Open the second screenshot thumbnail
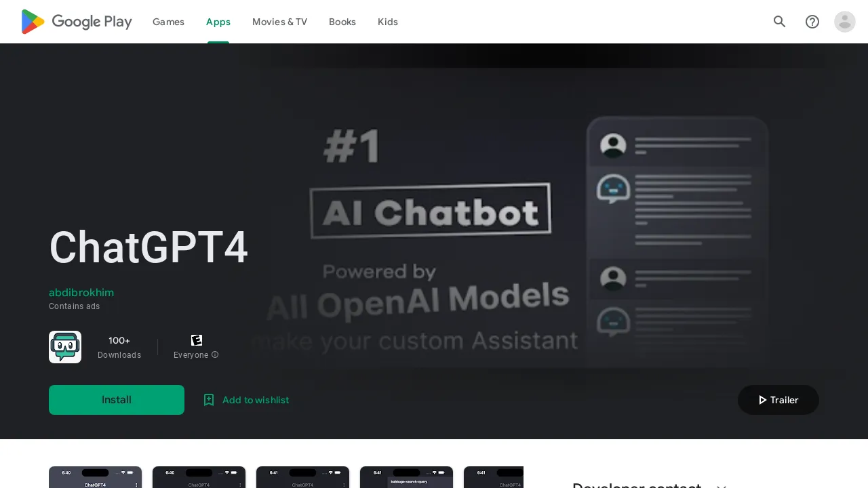The width and height of the screenshot is (868, 488). click(x=199, y=477)
